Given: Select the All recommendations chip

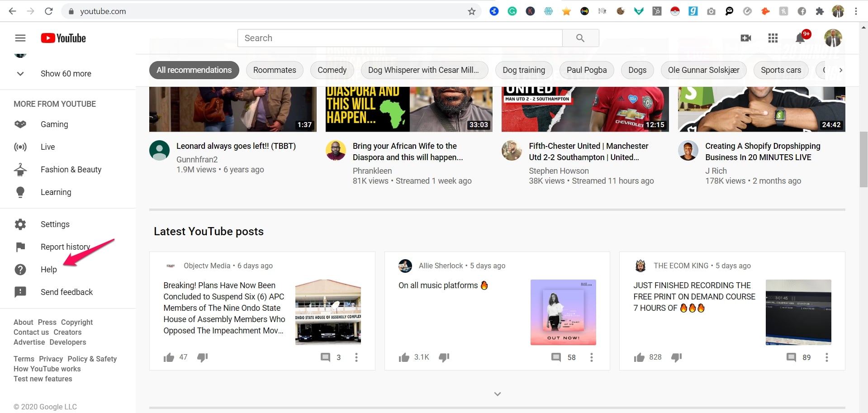Looking at the screenshot, I should coord(194,70).
